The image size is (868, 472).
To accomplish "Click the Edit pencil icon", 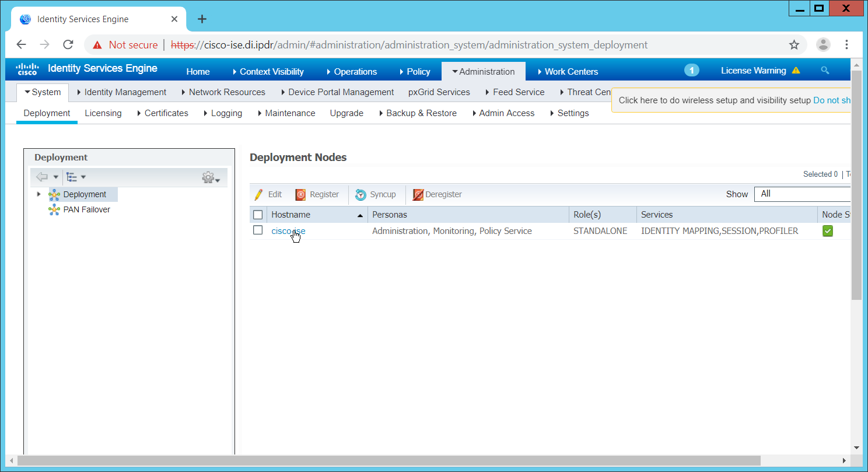I will (x=259, y=195).
